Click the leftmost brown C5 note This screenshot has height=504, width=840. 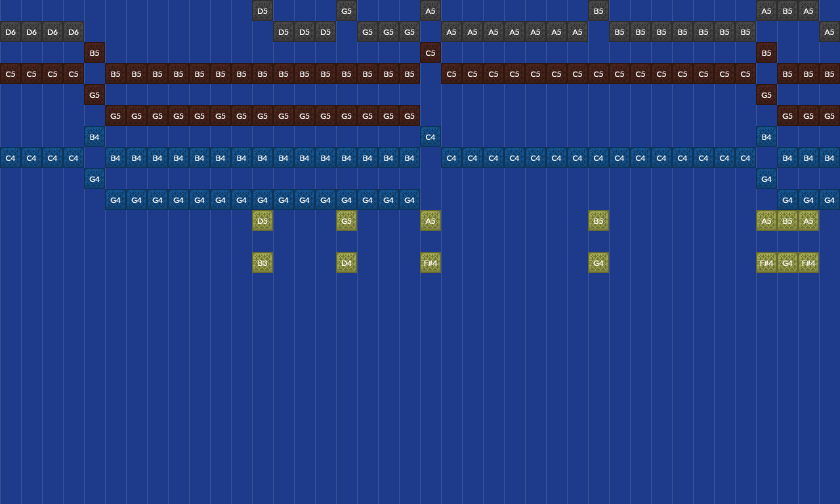[x=10, y=73]
